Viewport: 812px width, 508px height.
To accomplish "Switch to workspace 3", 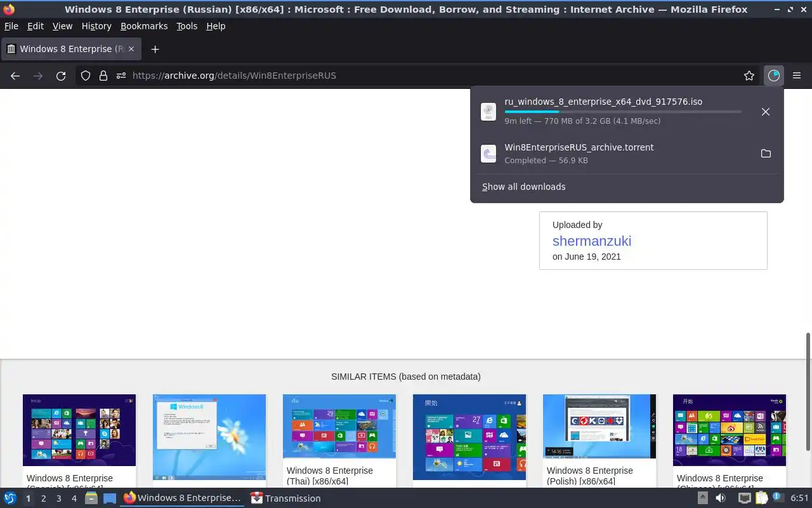I will tap(58, 498).
